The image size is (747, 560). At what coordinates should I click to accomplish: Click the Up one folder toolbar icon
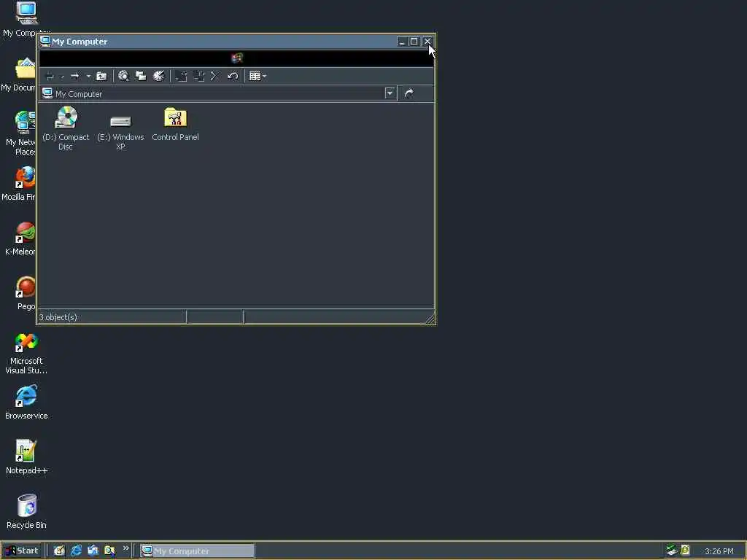(101, 76)
